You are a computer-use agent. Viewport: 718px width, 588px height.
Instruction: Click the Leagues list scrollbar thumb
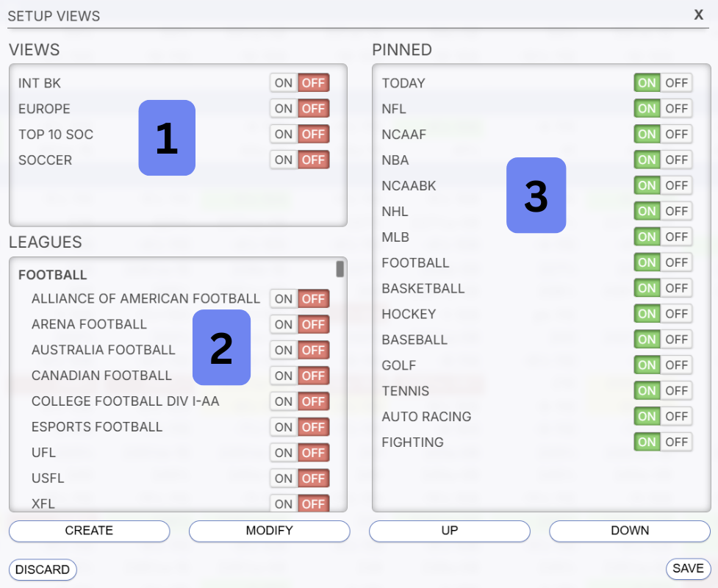(x=340, y=269)
